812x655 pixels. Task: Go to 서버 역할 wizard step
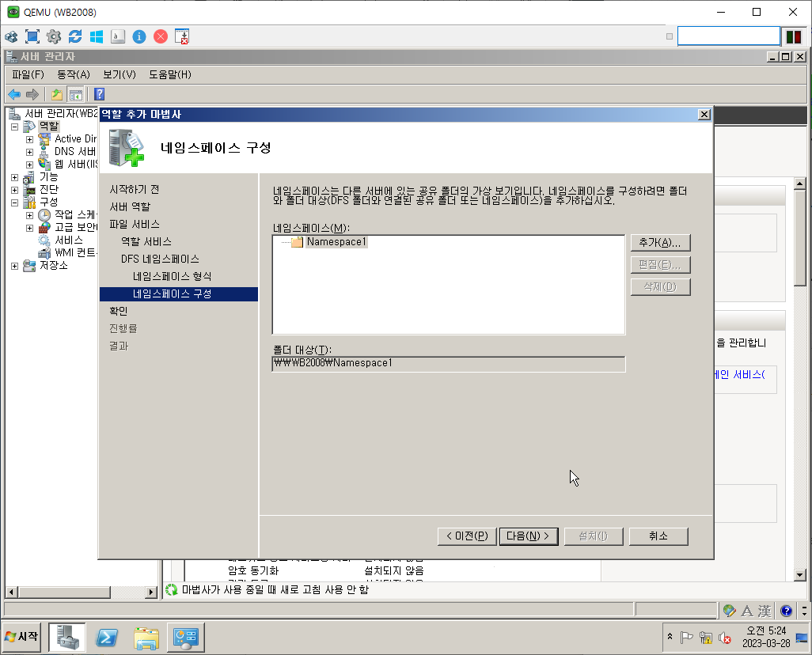click(130, 206)
